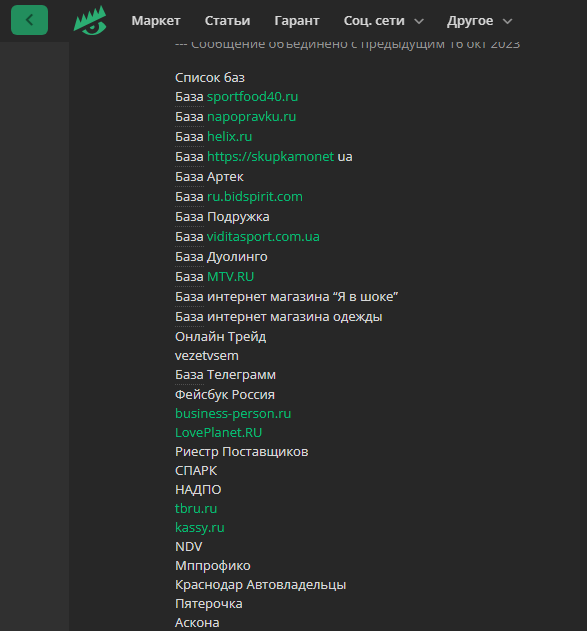Viewport: 587px width, 631px height.
Task: Open viditasport.com.ua link
Action: tap(263, 237)
